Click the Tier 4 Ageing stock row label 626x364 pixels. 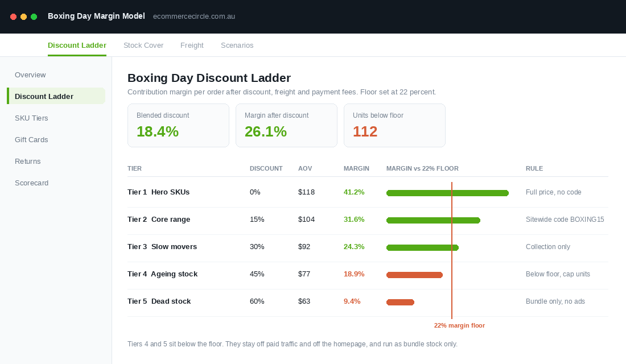click(x=163, y=274)
